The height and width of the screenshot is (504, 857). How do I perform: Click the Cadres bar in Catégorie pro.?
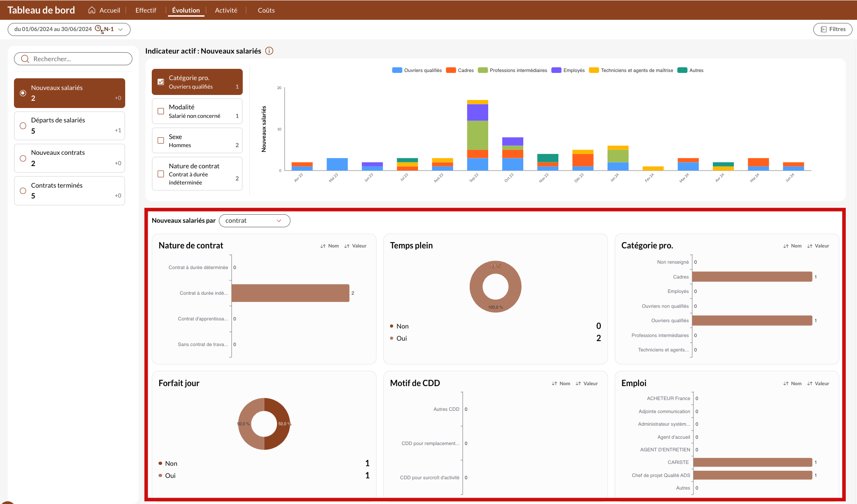tap(752, 277)
